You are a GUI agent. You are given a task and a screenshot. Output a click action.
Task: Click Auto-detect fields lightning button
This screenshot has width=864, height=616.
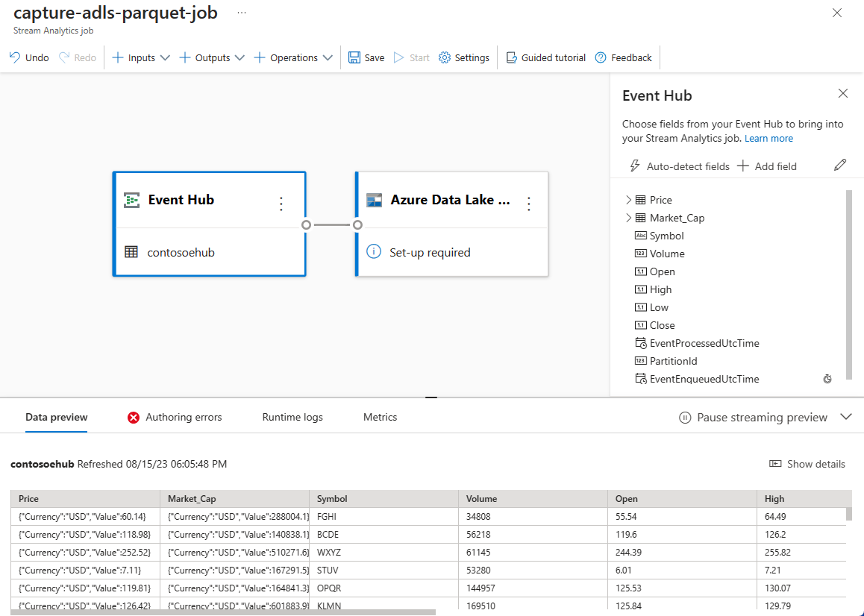point(680,166)
